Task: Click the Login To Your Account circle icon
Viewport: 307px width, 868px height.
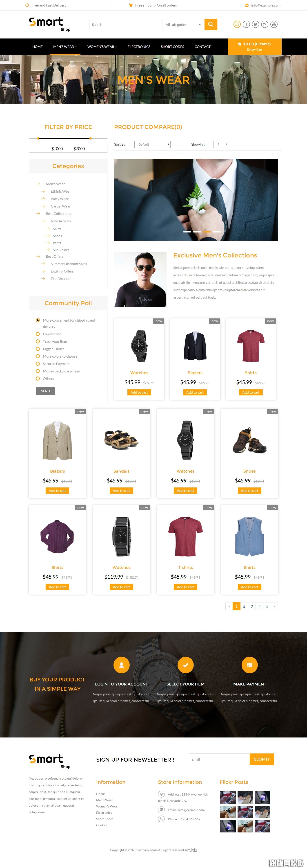Action: tap(122, 665)
